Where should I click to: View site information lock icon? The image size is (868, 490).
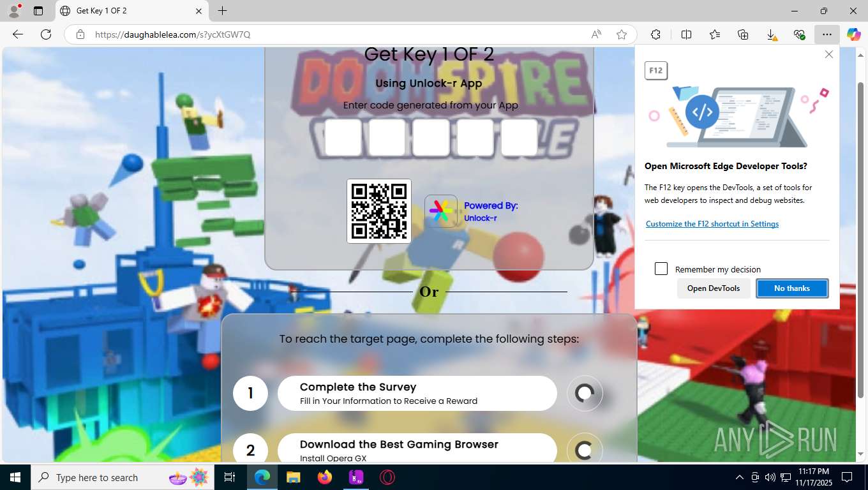(x=80, y=34)
